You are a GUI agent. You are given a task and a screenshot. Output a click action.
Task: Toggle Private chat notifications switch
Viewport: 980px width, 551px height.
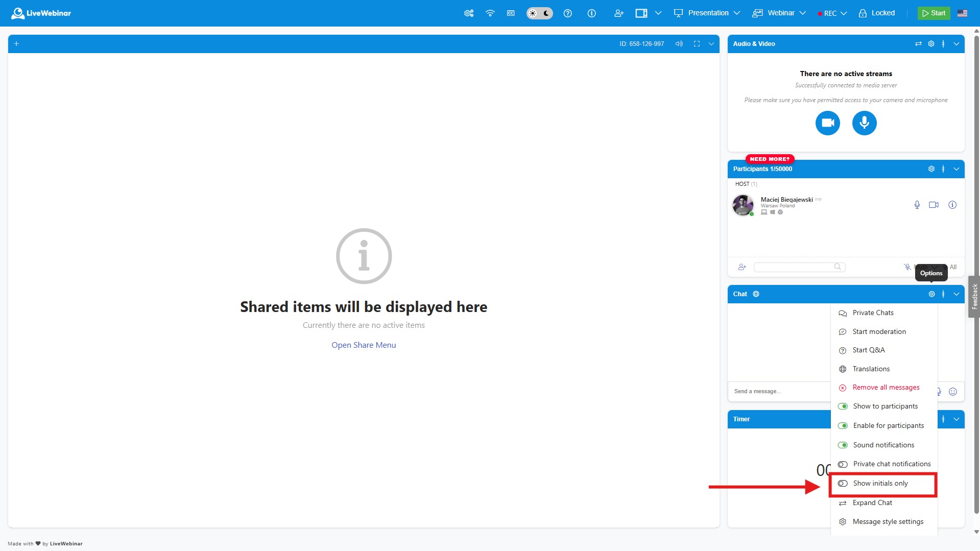[x=843, y=464]
